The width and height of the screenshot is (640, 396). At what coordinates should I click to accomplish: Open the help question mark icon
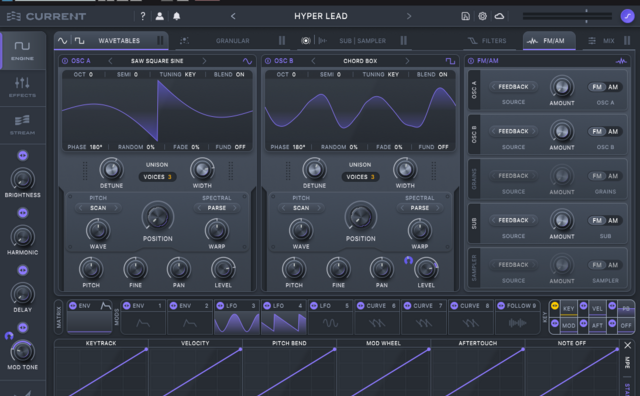(142, 16)
